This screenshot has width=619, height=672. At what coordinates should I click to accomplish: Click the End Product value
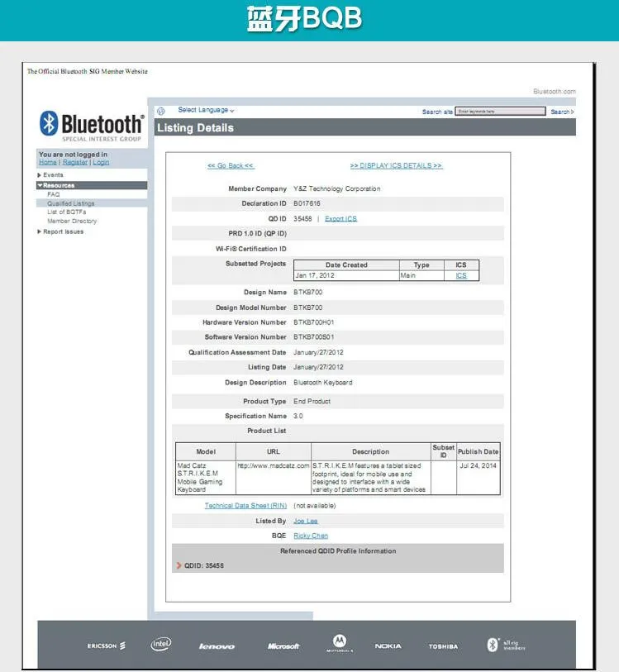(312, 402)
